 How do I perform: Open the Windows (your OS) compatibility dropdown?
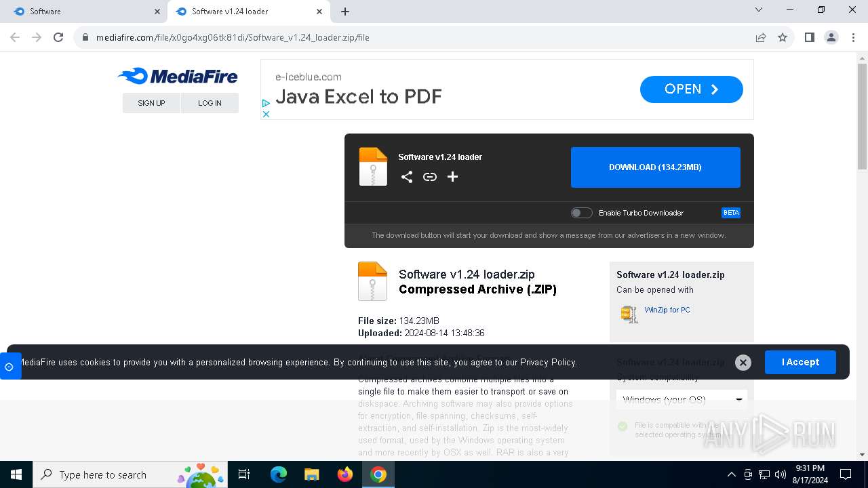pyautogui.click(x=682, y=399)
